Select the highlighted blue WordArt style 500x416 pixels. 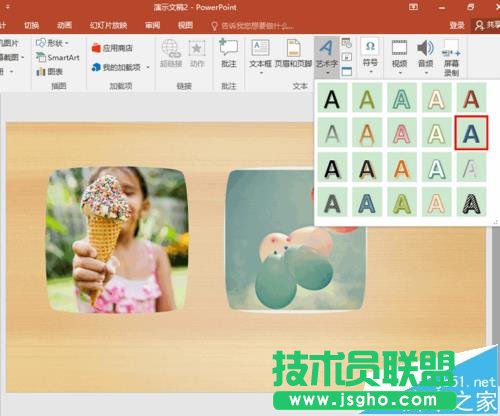pyautogui.click(x=471, y=133)
